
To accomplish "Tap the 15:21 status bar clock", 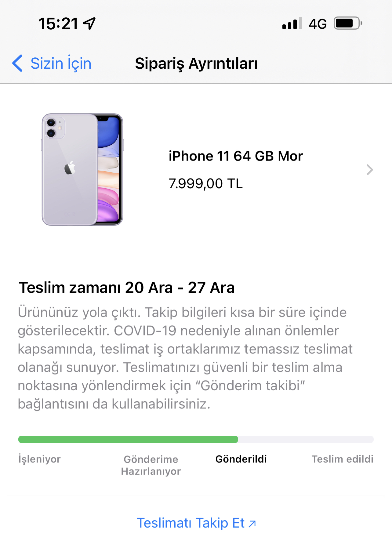I will coord(58,24).
